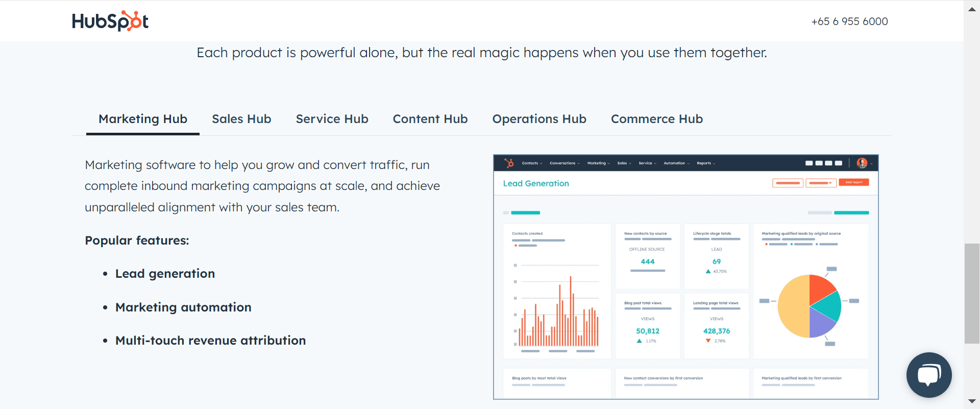This screenshot has height=409, width=980.
Task: Click the phone number +65 6 955 6000
Action: (x=849, y=21)
